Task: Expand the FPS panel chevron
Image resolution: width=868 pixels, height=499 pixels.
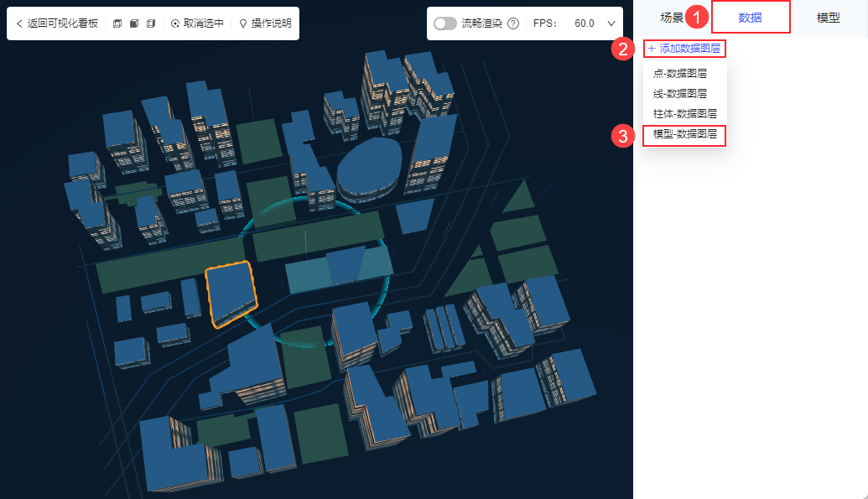Action: 611,23
